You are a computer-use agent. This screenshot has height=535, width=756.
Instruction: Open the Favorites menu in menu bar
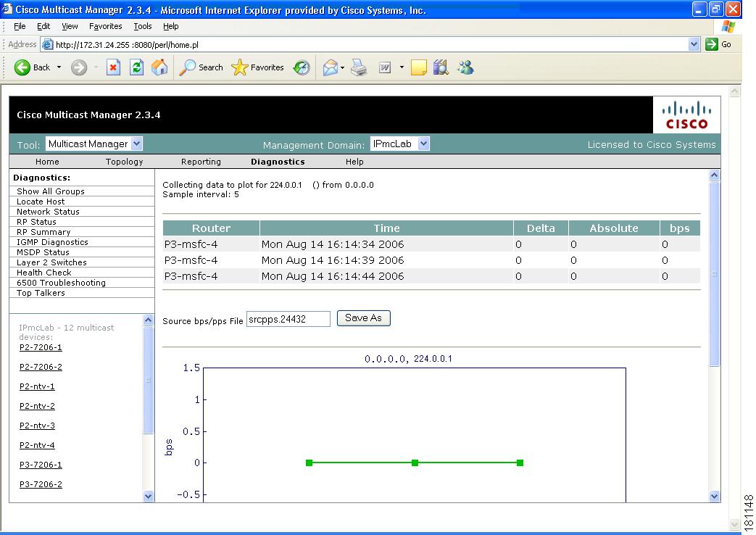(x=106, y=26)
